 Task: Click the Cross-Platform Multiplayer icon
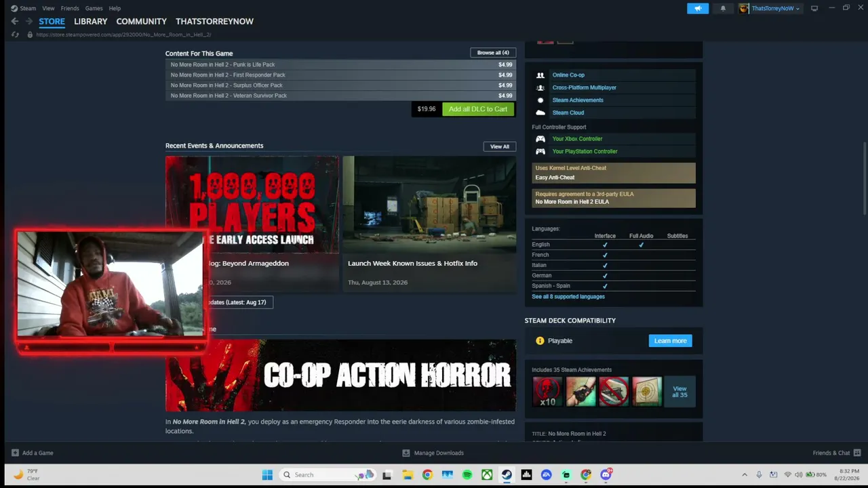click(540, 87)
